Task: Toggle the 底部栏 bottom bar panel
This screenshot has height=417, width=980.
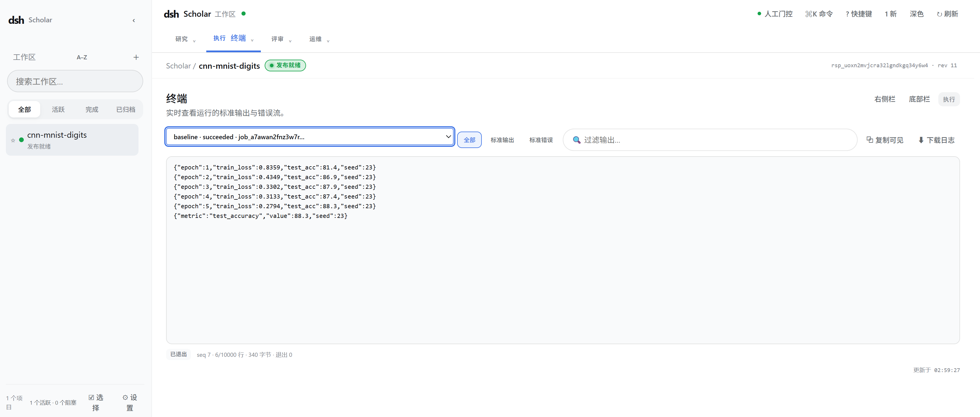Action: click(919, 99)
